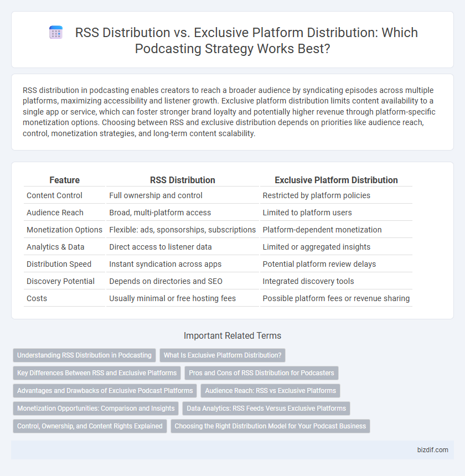Image resolution: width=465 pixels, height=476 pixels.
Task: Click 'Limited or aggregated insights' cell
Action: click(336, 247)
